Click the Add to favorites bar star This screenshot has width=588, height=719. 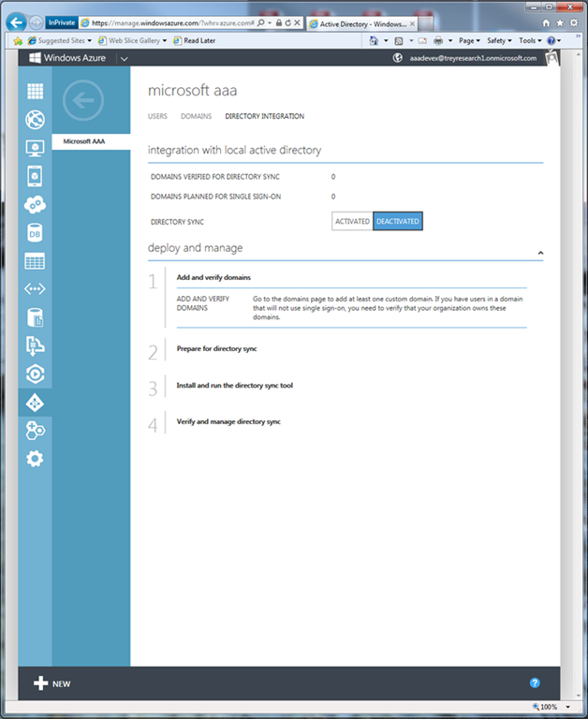click(x=18, y=41)
